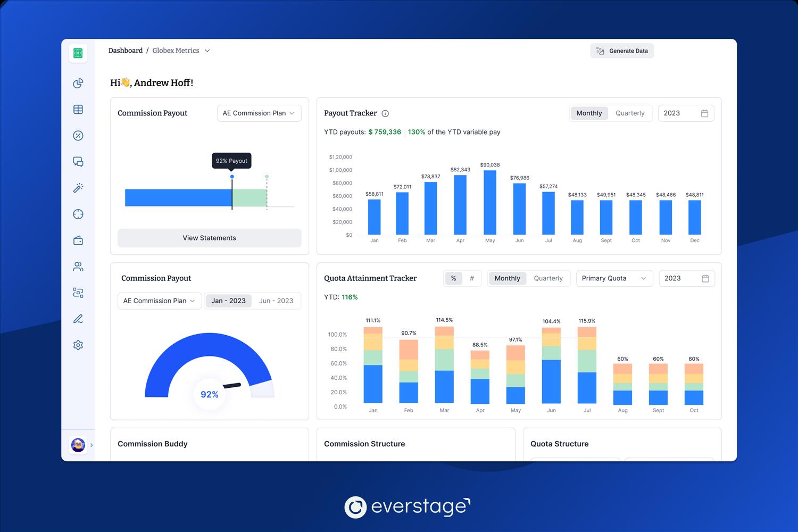This screenshot has height=532, width=798.
Task: Click the table grid sidebar icon
Action: pos(78,110)
